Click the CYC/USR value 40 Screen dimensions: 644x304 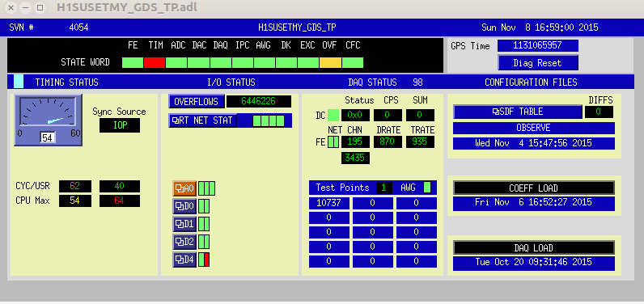pos(120,186)
